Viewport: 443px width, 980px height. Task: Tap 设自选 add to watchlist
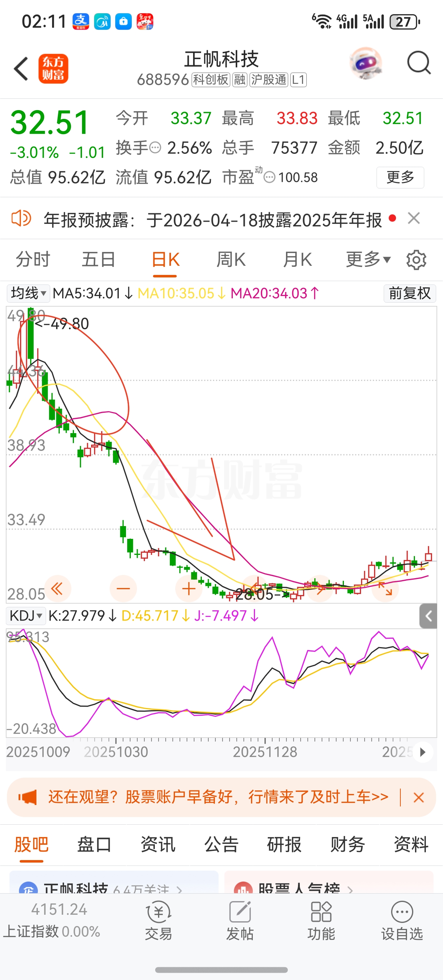[402, 921]
